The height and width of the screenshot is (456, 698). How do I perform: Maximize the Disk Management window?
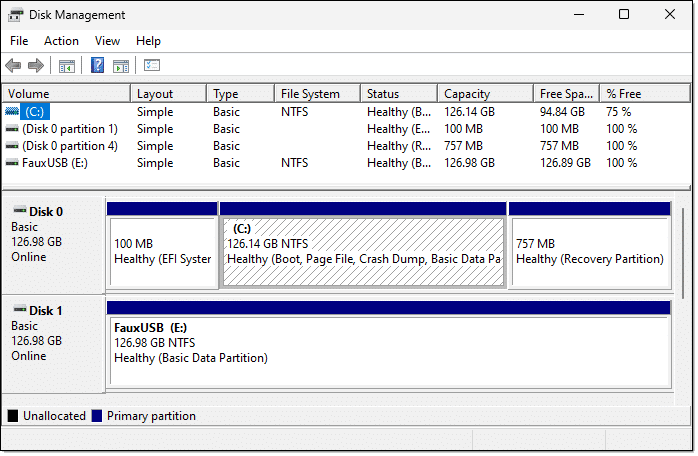(x=624, y=14)
